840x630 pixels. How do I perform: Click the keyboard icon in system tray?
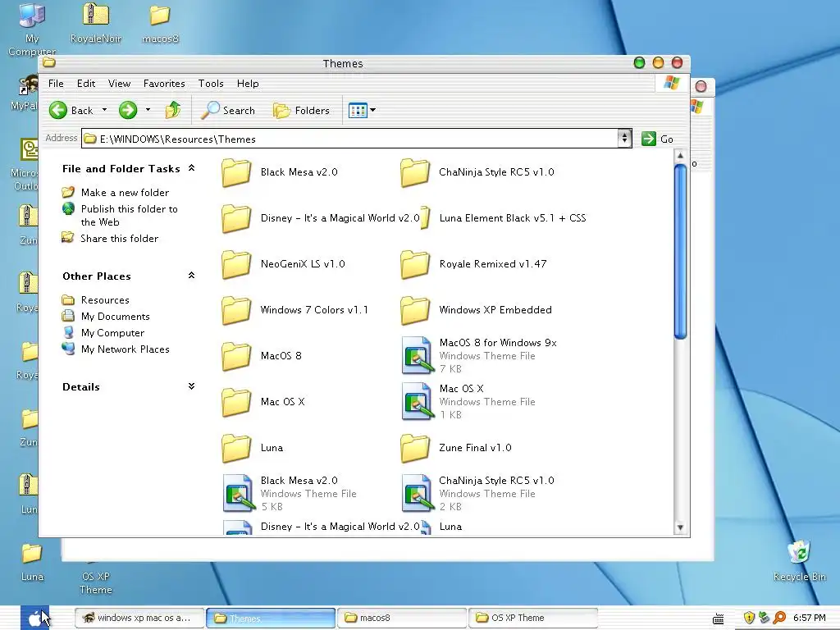[x=719, y=619]
